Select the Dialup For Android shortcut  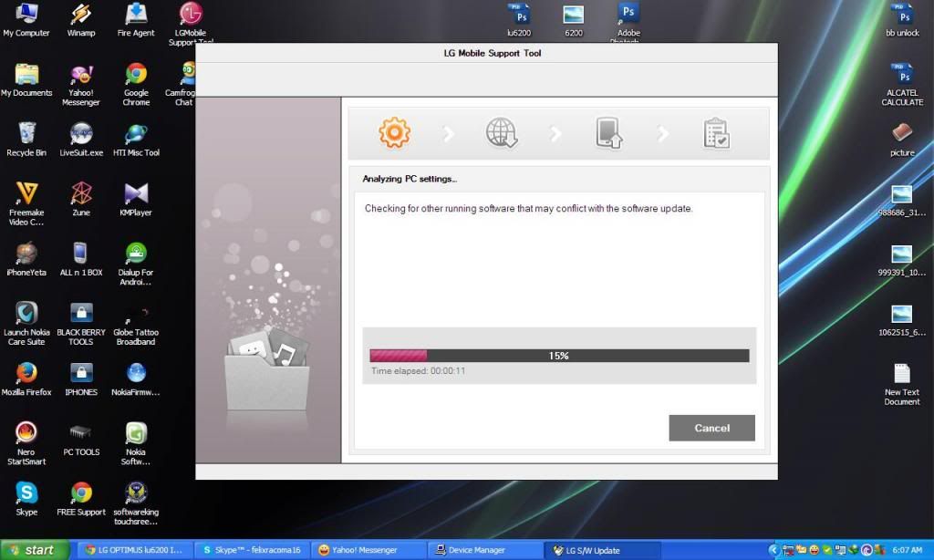click(136, 264)
